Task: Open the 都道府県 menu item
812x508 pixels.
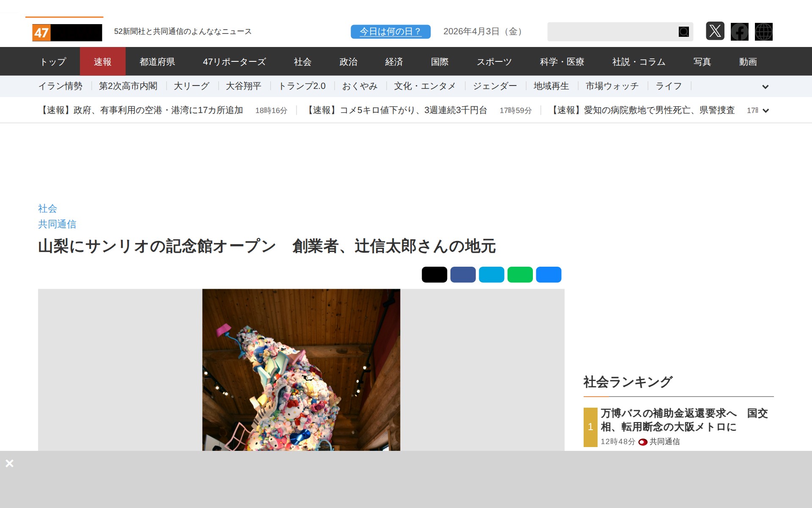Action: tap(157, 62)
